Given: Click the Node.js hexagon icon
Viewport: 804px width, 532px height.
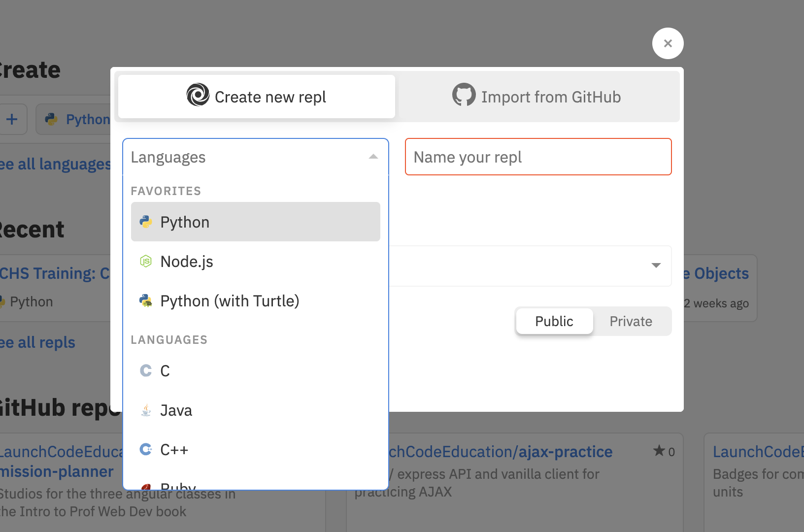Looking at the screenshot, I should [146, 262].
